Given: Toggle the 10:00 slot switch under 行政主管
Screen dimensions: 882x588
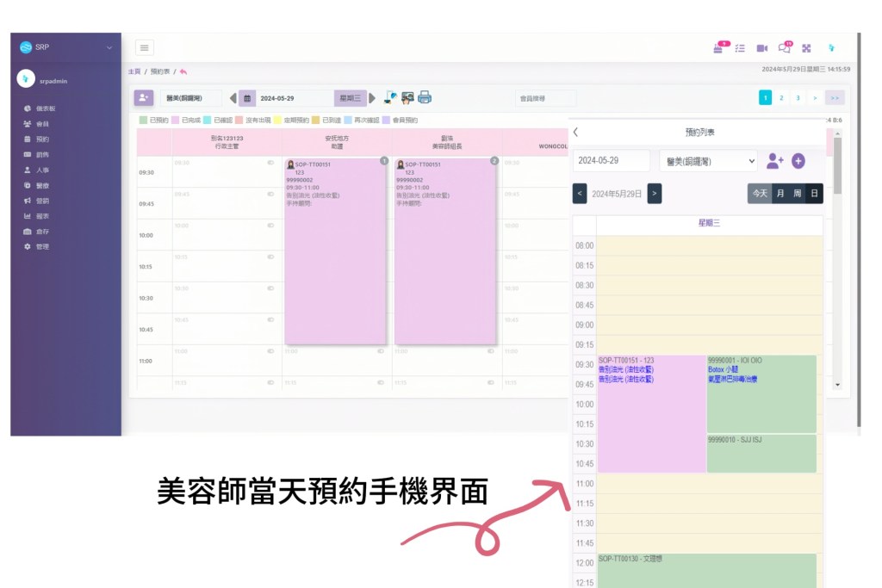Looking at the screenshot, I should [270, 225].
